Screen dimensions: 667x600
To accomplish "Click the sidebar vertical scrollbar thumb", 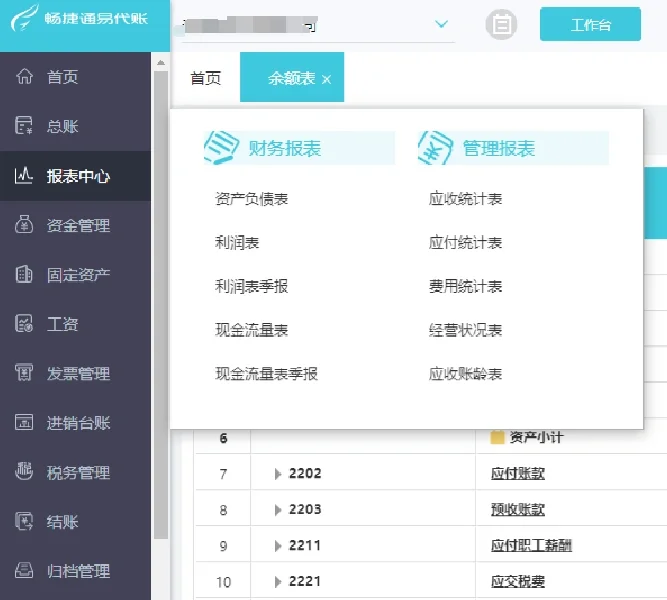I will click(x=161, y=305).
